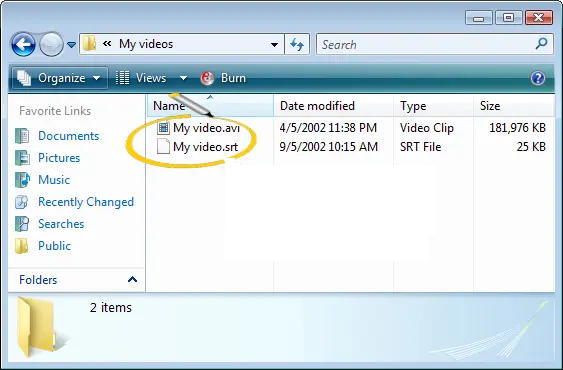Click the 181,976 KB size cell
The width and height of the screenshot is (563, 370).
pos(517,128)
